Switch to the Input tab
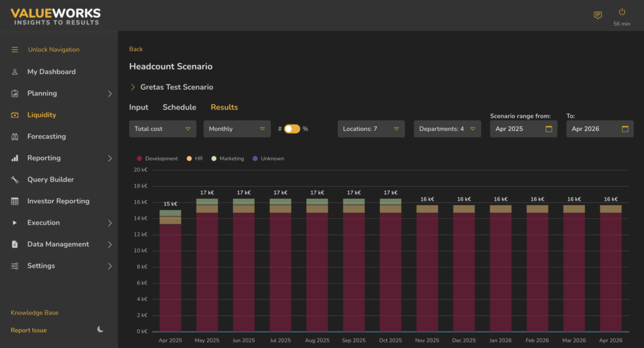This screenshot has width=644, height=348. click(x=138, y=108)
